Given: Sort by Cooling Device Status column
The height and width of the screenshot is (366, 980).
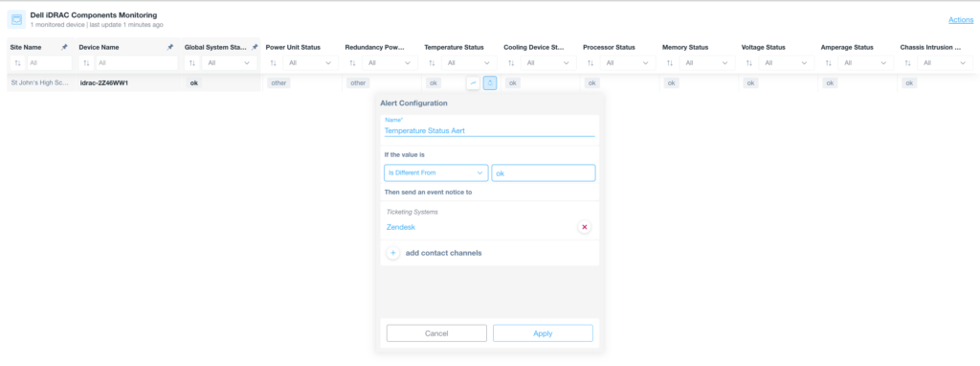Looking at the screenshot, I should coord(511,63).
